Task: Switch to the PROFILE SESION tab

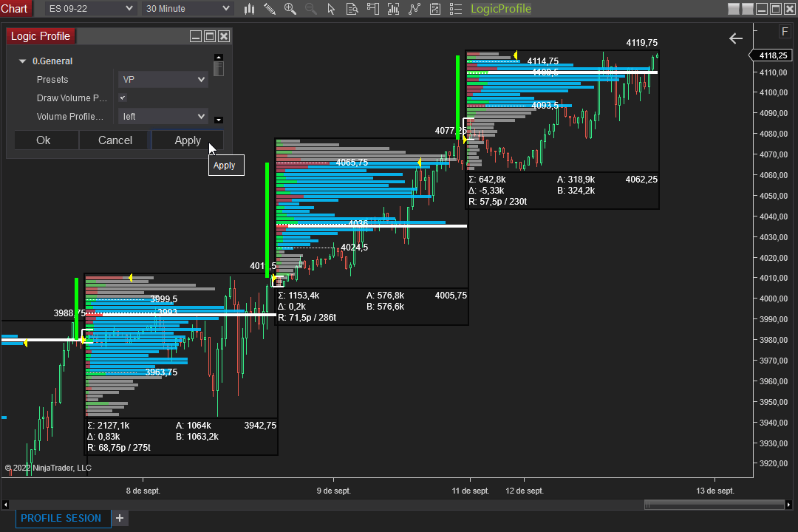Action: coord(63,518)
